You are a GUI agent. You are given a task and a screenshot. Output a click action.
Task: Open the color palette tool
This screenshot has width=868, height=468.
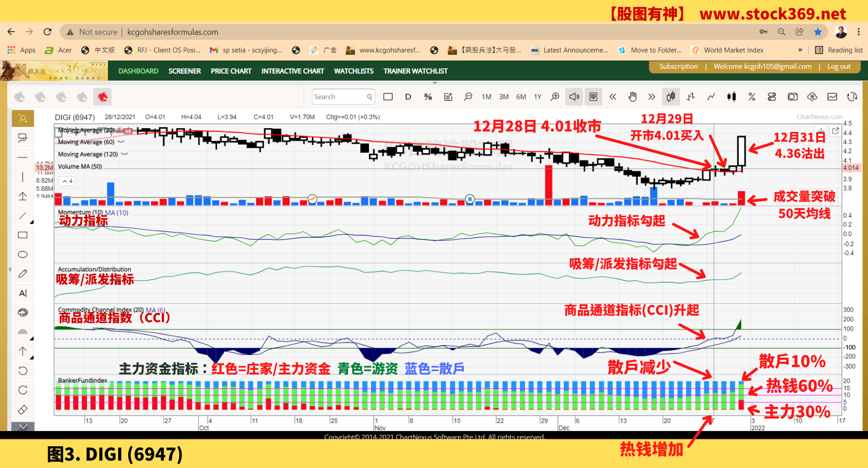(x=23, y=313)
